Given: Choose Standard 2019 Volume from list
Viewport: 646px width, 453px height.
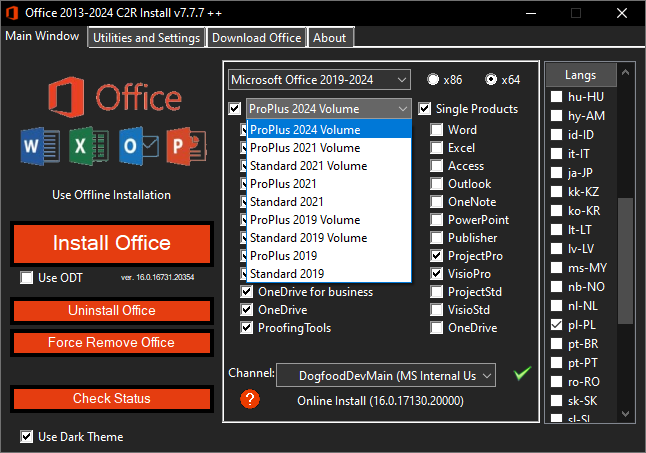Looking at the screenshot, I should [x=329, y=238].
